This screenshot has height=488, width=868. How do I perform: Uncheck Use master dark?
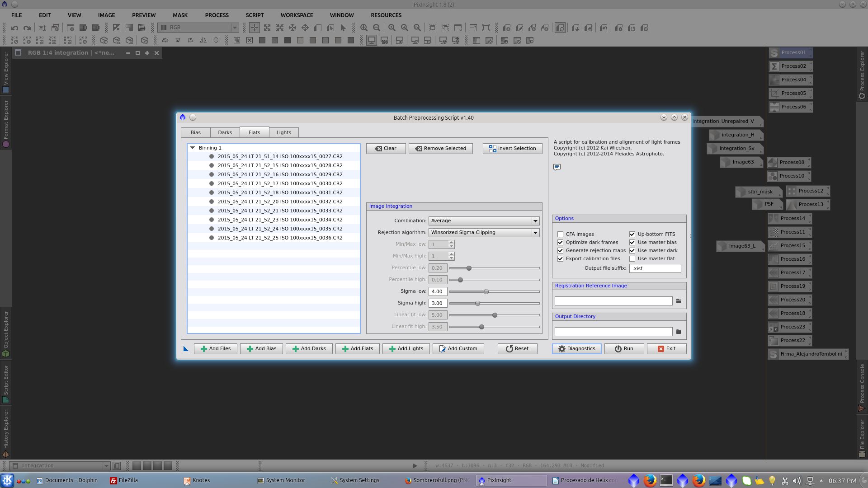click(632, 251)
